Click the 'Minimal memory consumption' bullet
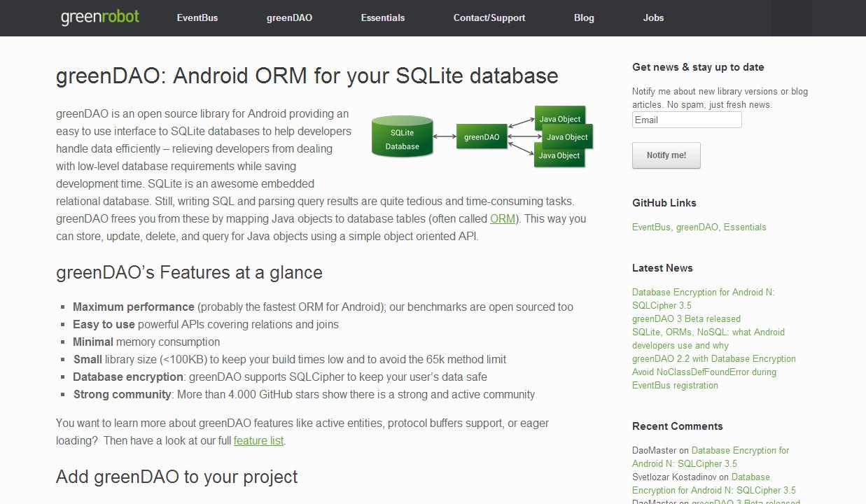The image size is (866, 504). [x=146, y=342]
